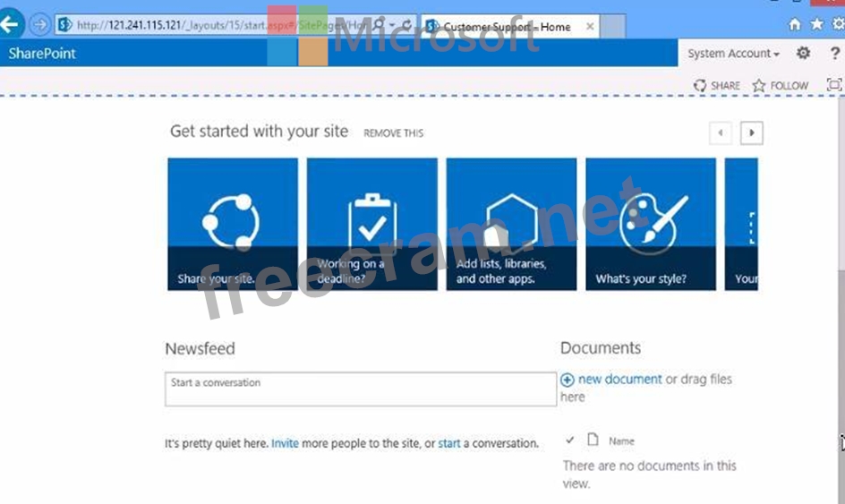Screen dimensions: 845x504
Task: Click the Name column header
Action: tap(621, 441)
